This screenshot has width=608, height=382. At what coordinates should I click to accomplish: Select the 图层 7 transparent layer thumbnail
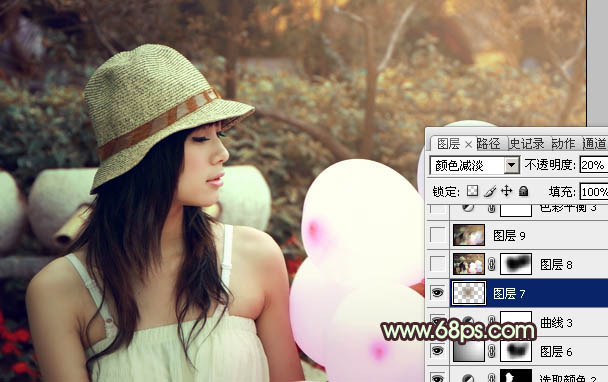tap(469, 293)
